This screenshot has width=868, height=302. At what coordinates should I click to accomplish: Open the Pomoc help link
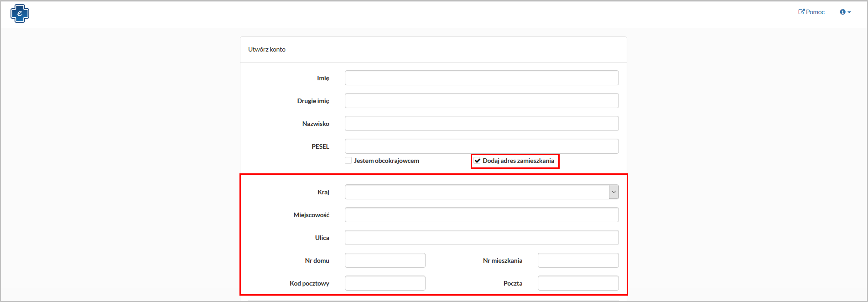(x=815, y=12)
